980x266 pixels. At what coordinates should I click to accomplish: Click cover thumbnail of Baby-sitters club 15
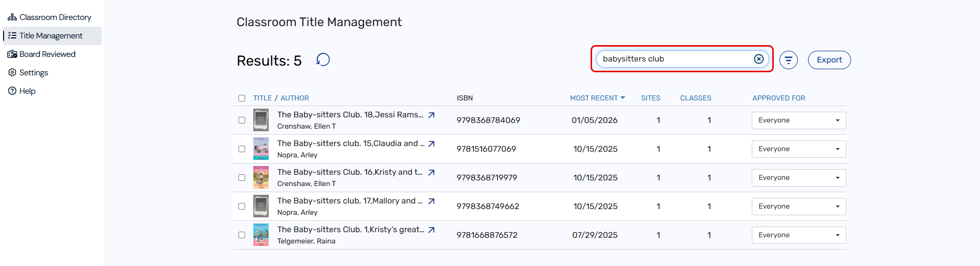pyautogui.click(x=261, y=149)
